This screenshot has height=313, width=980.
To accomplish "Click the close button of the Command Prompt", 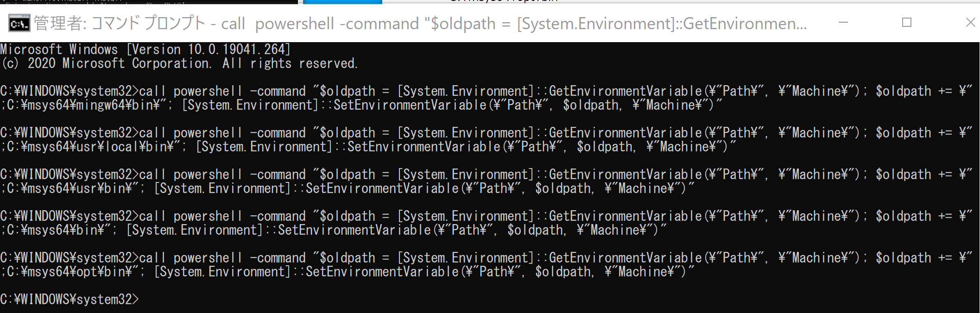I will 970,22.
